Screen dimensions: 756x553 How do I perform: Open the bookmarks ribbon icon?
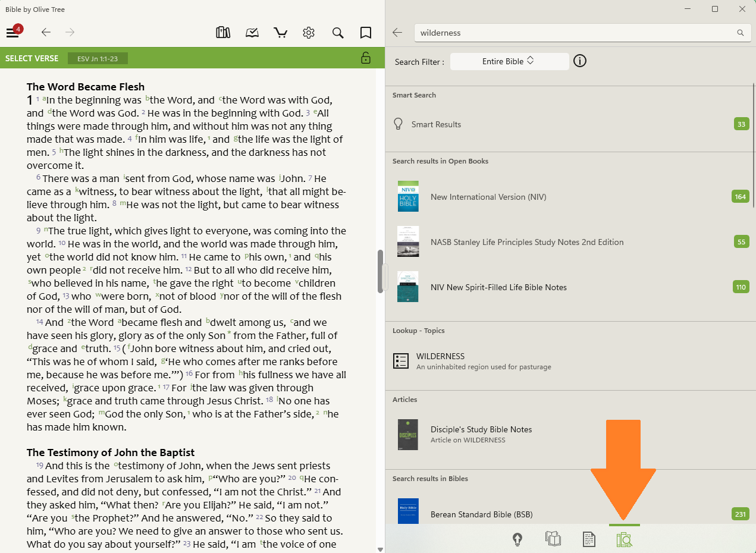[x=366, y=33]
